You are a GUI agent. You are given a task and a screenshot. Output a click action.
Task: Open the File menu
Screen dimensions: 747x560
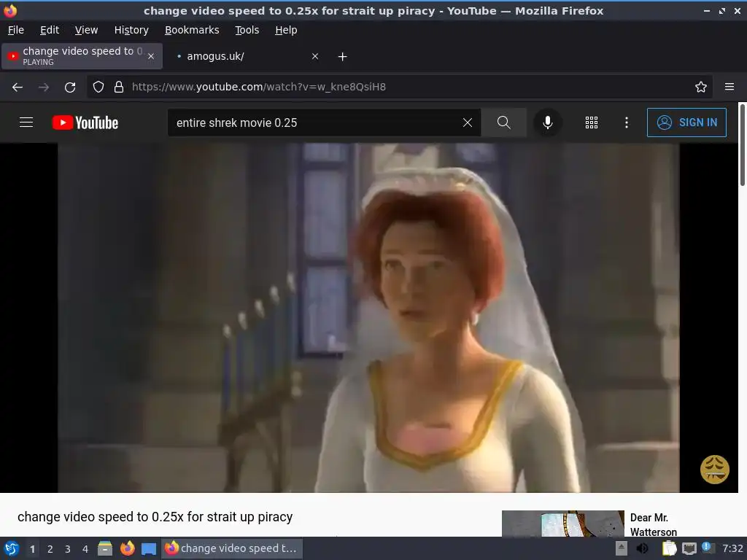(x=16, y=30)
